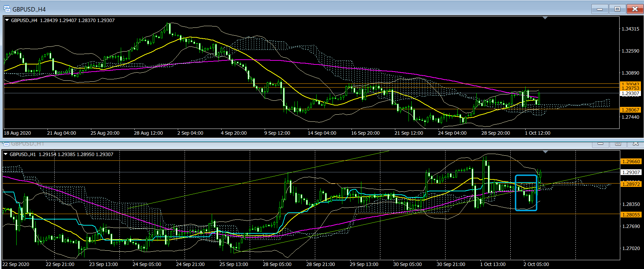Select the 1.28055 orange price label
The height and width of the screenshot is (269, 644).
(x=631, y=215)
